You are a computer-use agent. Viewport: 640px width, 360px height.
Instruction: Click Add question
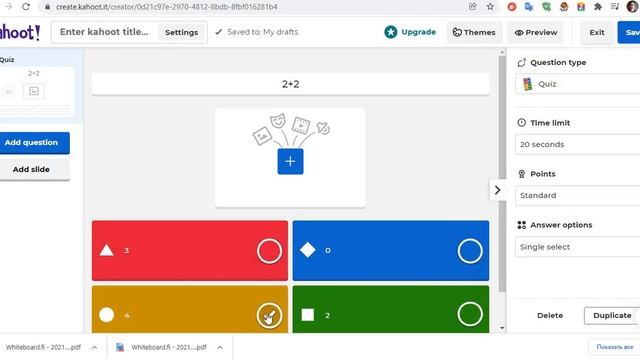coord(34,142)
